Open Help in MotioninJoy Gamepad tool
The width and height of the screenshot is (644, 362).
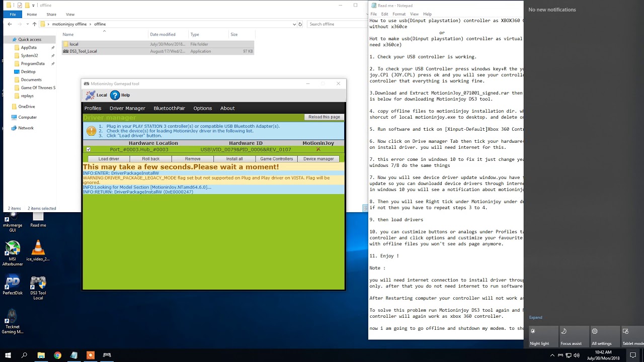click(x=120, y=95)
